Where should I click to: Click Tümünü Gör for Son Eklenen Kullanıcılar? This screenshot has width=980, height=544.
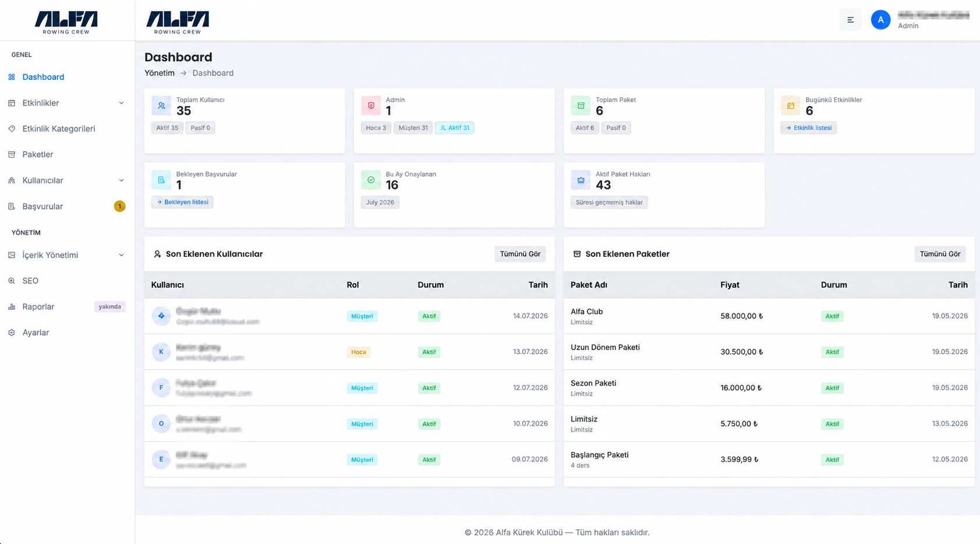pos(520,254)
